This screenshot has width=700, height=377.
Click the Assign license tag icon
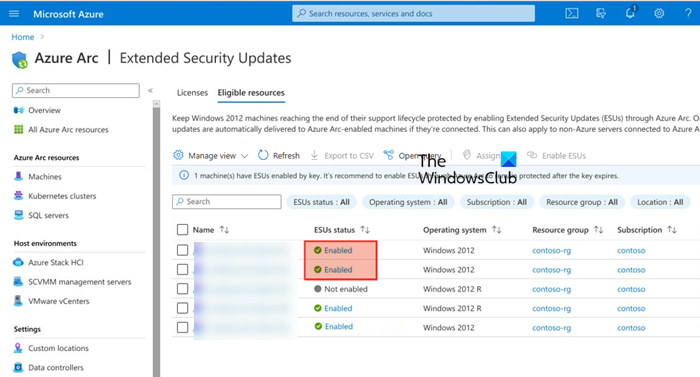pyautogui.click(x=467, y=155)
